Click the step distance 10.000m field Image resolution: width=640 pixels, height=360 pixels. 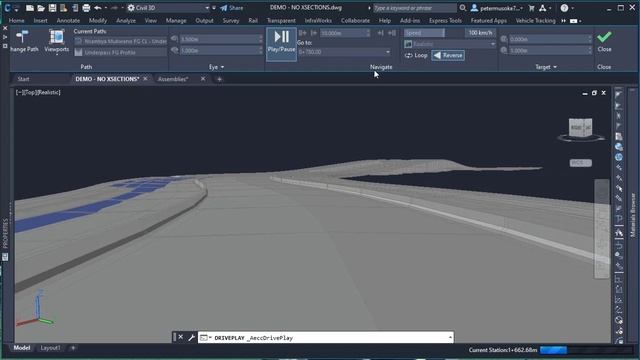[344, 33]
